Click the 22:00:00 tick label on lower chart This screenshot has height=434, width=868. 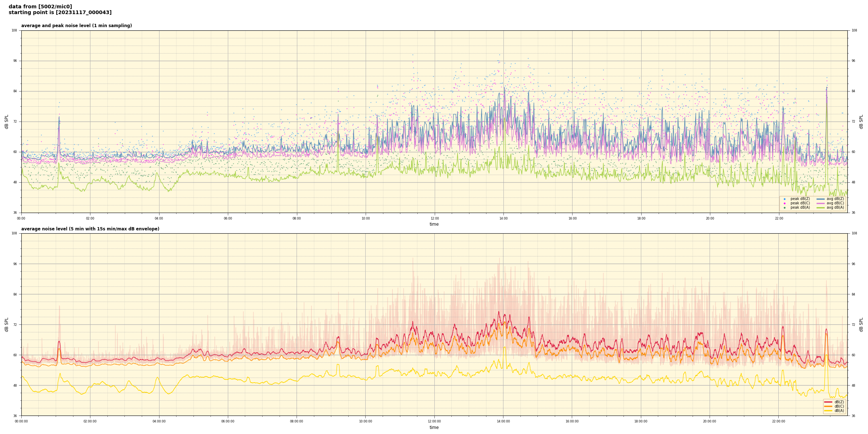(779, 421)
